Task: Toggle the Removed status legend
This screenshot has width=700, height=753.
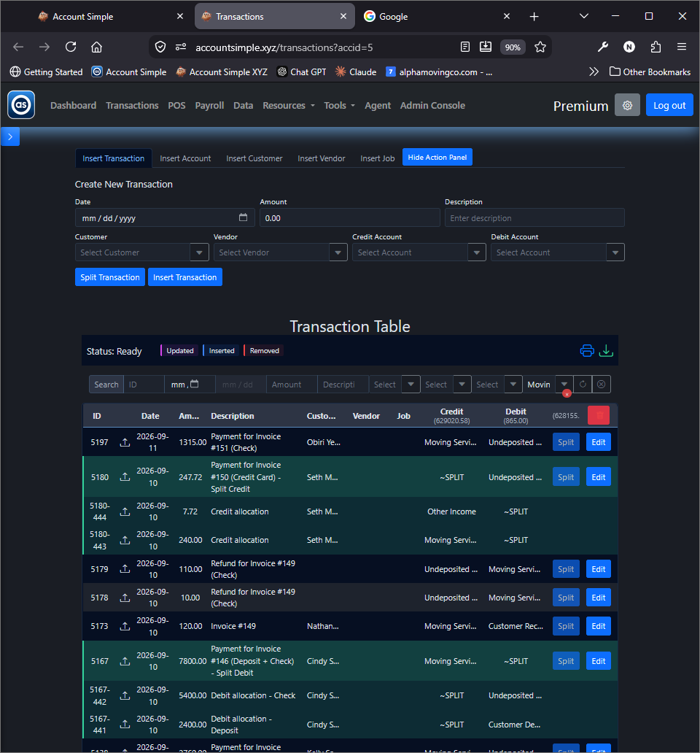Action: (263, 350)
